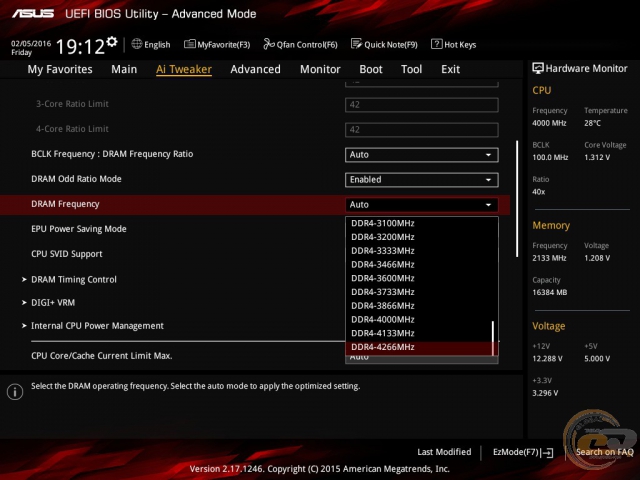Open the Monitor tab
Image resolution: width=640 pixels, height=480 pixels.
(320, 69)
